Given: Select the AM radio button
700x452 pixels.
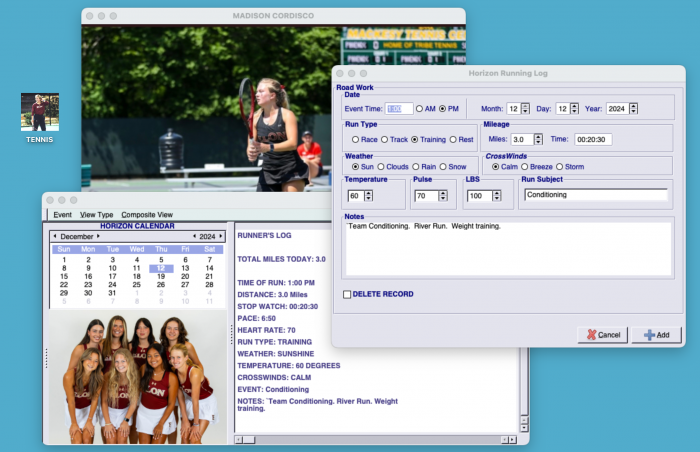Looking at the screenshot, I should pos(420,109).
